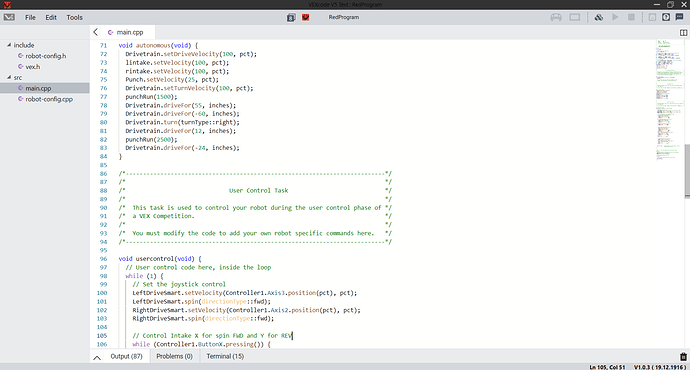Viewport: 690px width, 370px height.
Task: Click 'Drivetrain.driveFor(55, inches);' line
Action: click(181, 105)
